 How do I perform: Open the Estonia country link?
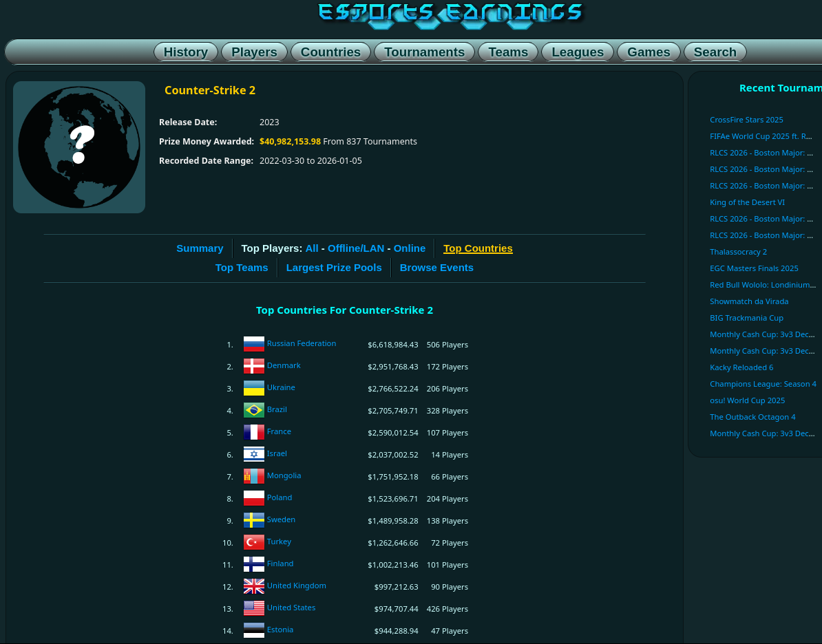click(x=280, y=630)
